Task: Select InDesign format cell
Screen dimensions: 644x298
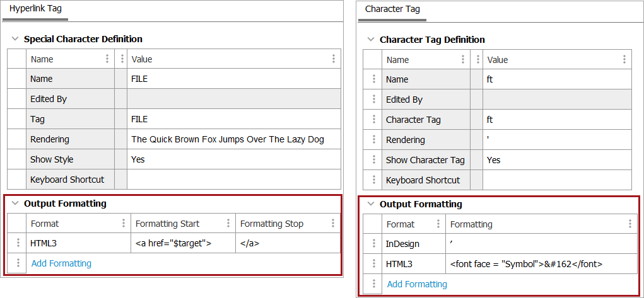Action: click(x=414, y=244)
